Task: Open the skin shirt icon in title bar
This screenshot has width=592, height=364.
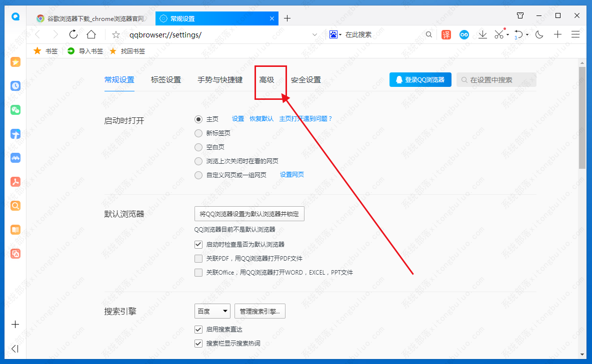Action: (520, 15)
